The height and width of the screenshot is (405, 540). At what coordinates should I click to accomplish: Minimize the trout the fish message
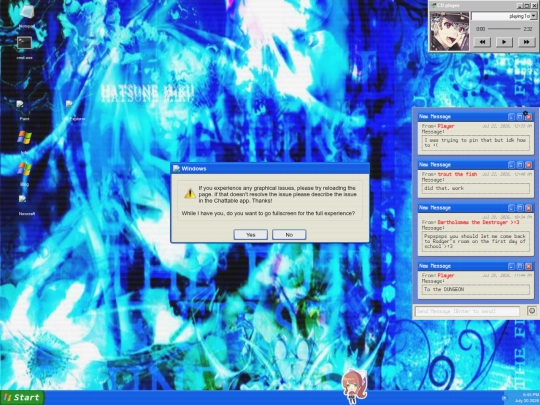511,165
